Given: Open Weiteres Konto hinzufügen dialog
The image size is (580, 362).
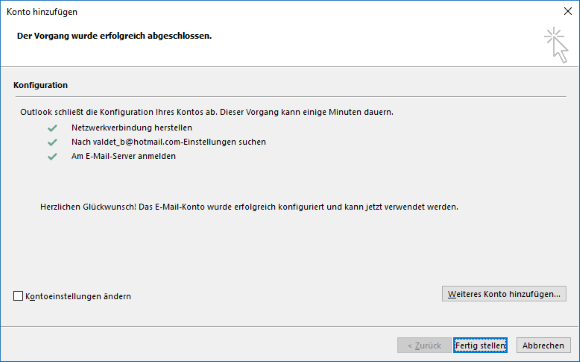Looking at the screenshot, I should click(504, 294).
